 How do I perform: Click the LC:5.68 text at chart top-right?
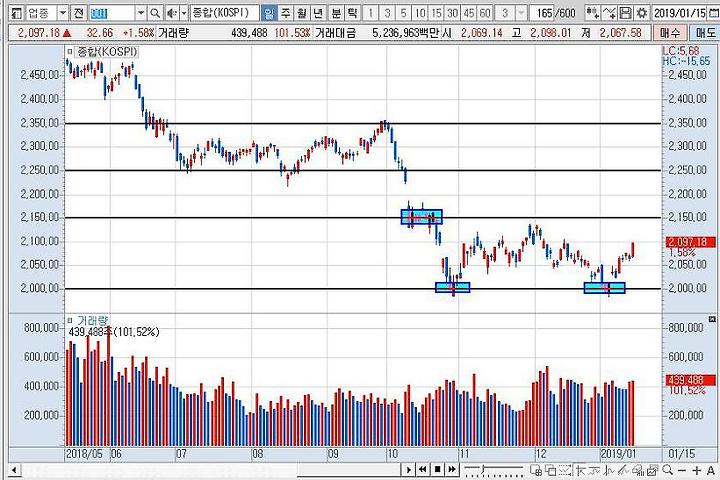pos(681,51)
